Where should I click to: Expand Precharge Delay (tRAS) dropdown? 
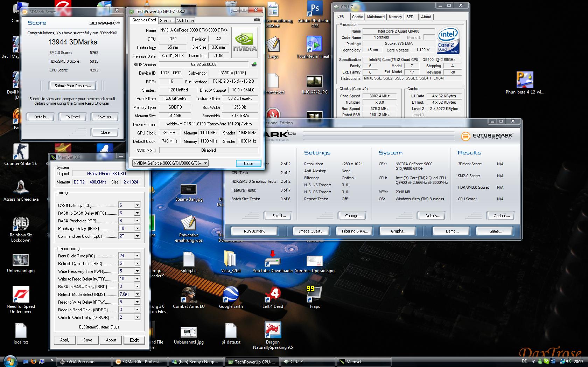coord(137,228)
